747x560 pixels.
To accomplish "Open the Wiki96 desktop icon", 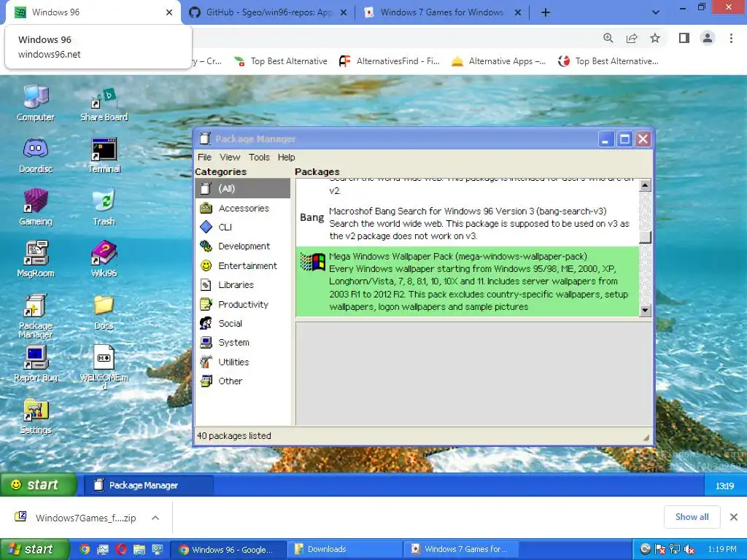I will pos(104,259).
